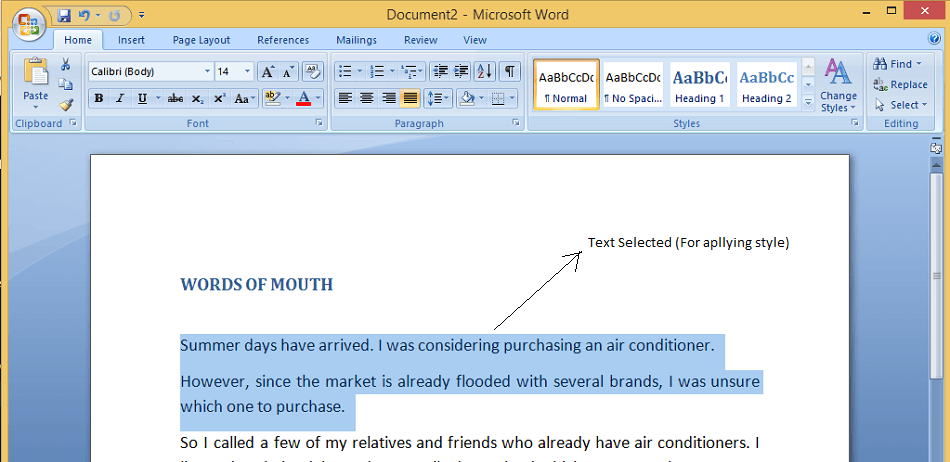Click the Save icon in quick access toolbar
The image size is (950, 462).
coord(64,15)
